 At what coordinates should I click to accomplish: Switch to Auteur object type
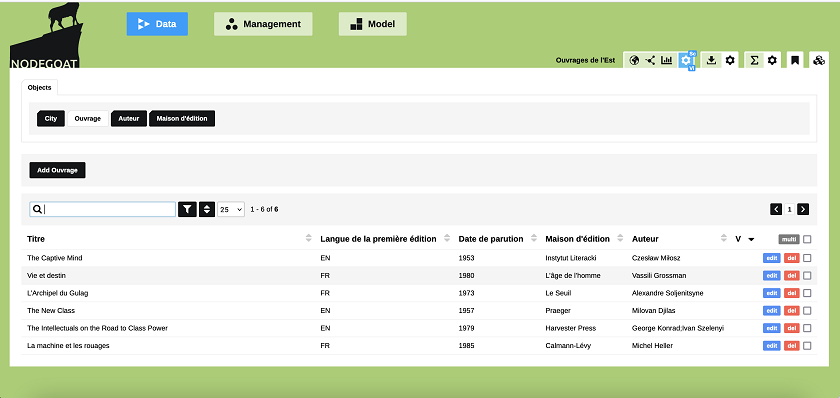click(x=129, y=119)
